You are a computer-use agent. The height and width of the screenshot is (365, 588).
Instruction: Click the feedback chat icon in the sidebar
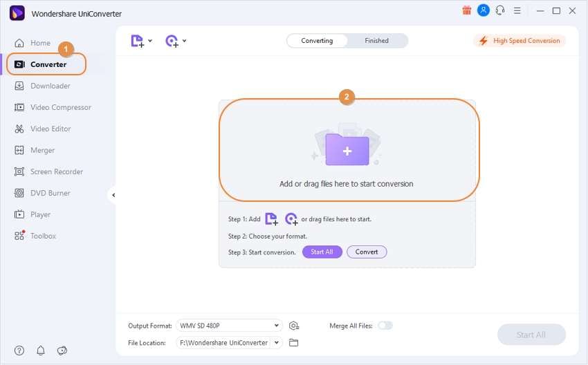62,350
